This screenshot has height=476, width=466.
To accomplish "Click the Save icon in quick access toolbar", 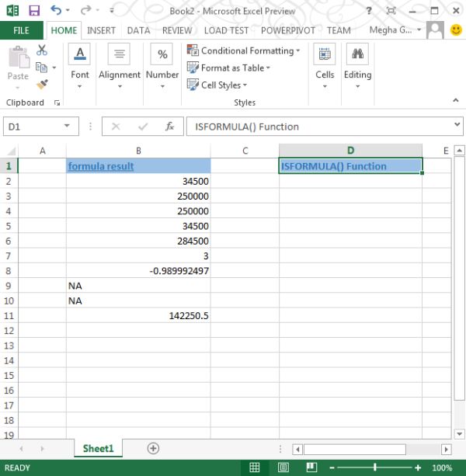I will [x=34, y=11].
